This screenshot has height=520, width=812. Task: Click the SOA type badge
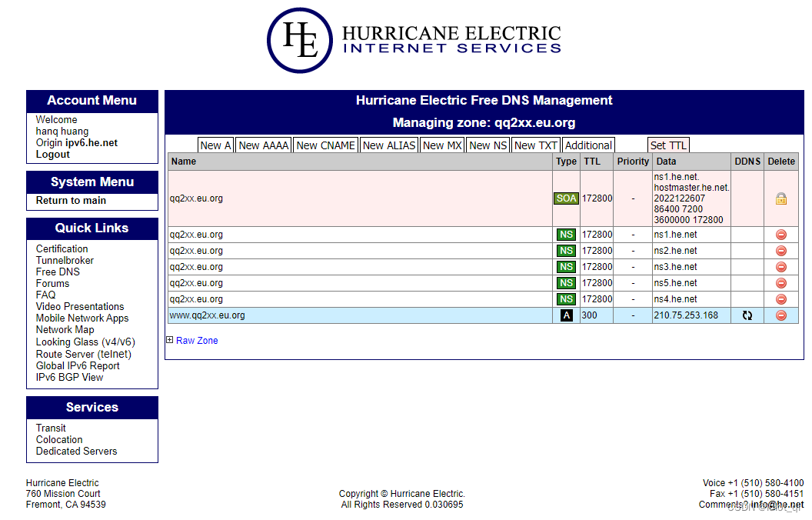[x=566, y=198]
